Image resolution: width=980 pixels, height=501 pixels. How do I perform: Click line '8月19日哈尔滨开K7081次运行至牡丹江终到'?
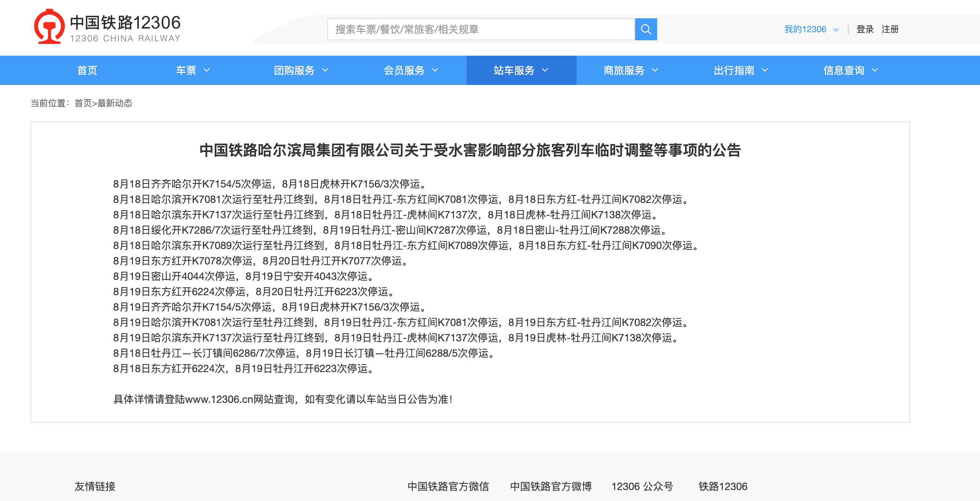click(402, 323)
